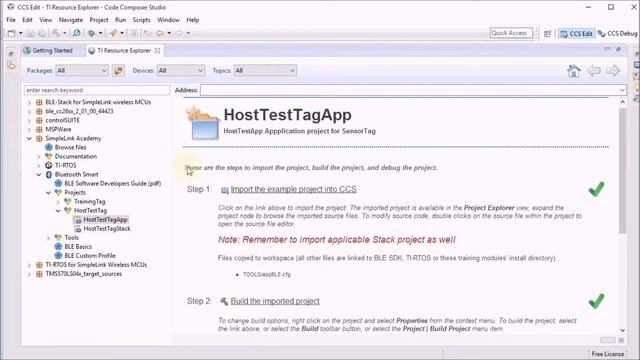Click the Quick Access field

[511, 33]
